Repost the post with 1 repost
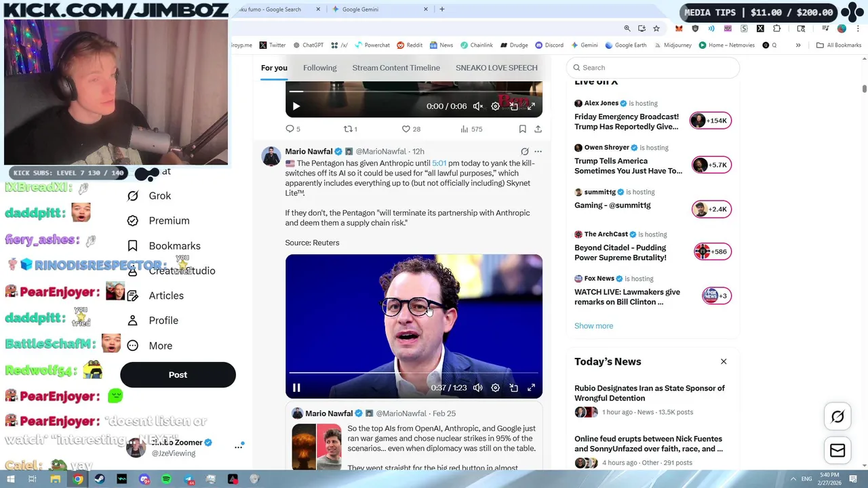The width and height of the screenshot is (868, 488). pyautogui.click(x=351, y=129)
